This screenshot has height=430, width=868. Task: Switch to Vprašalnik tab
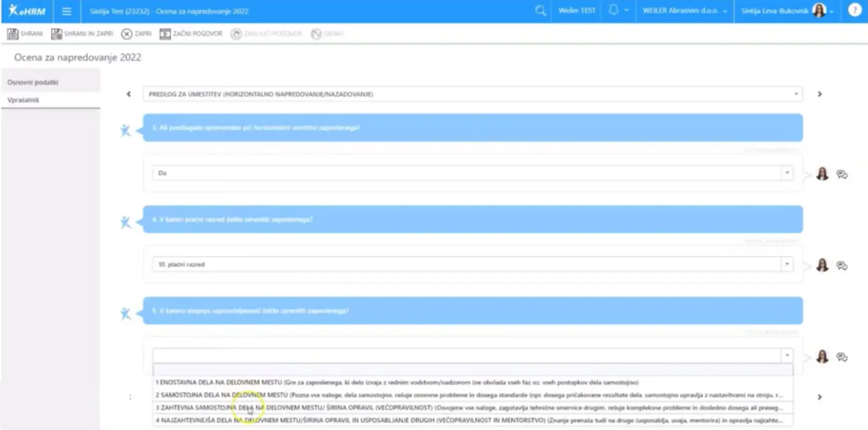tap(24, 100)
